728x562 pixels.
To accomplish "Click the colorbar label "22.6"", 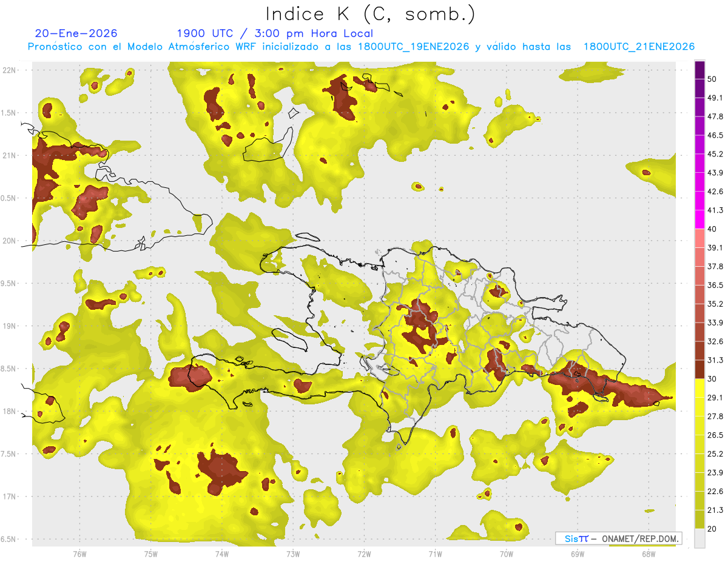I will point(715,491).
